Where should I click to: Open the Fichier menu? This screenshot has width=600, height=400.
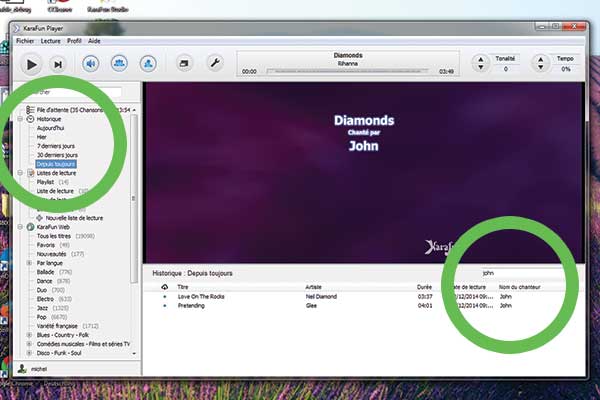25,41
